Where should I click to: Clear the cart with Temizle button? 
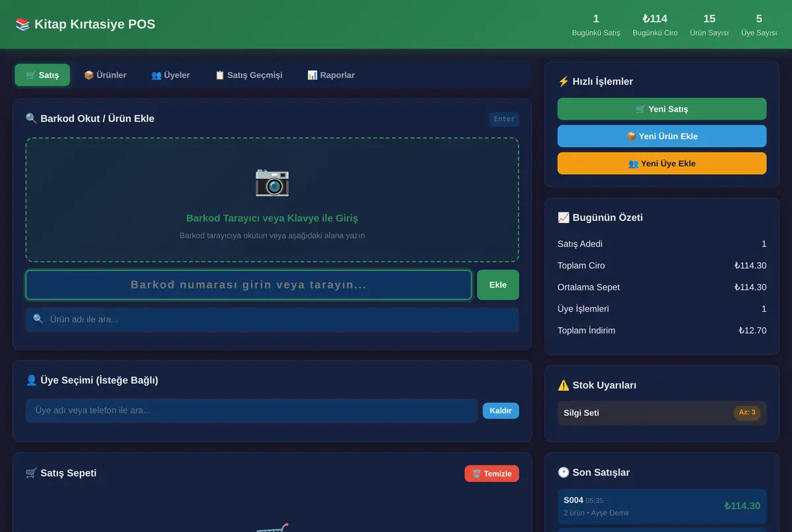click(x=492, y=474)
